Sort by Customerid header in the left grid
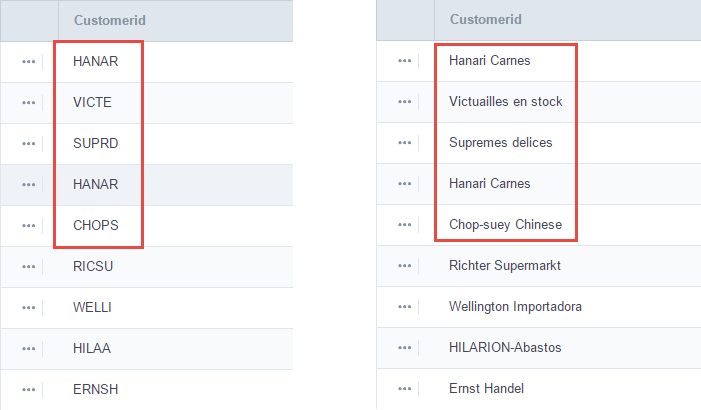The image size is (701, 410). click(x=105, y=20)
